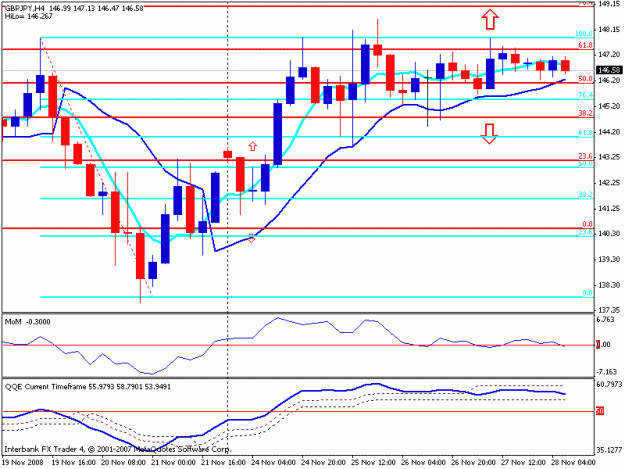Viewport: 625px width, 469px height.
Task: Select the large red up arrow object
Action: (x=490, y=20)
